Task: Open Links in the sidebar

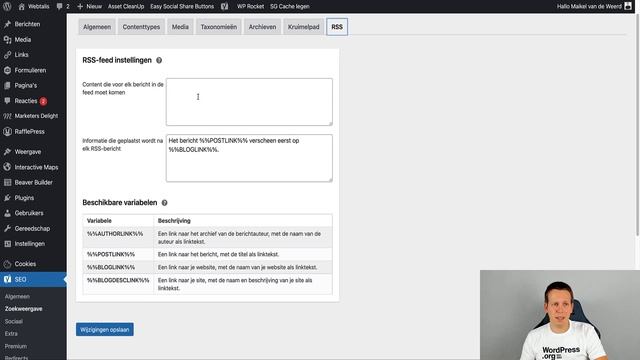Action: [x=21, y=55]
